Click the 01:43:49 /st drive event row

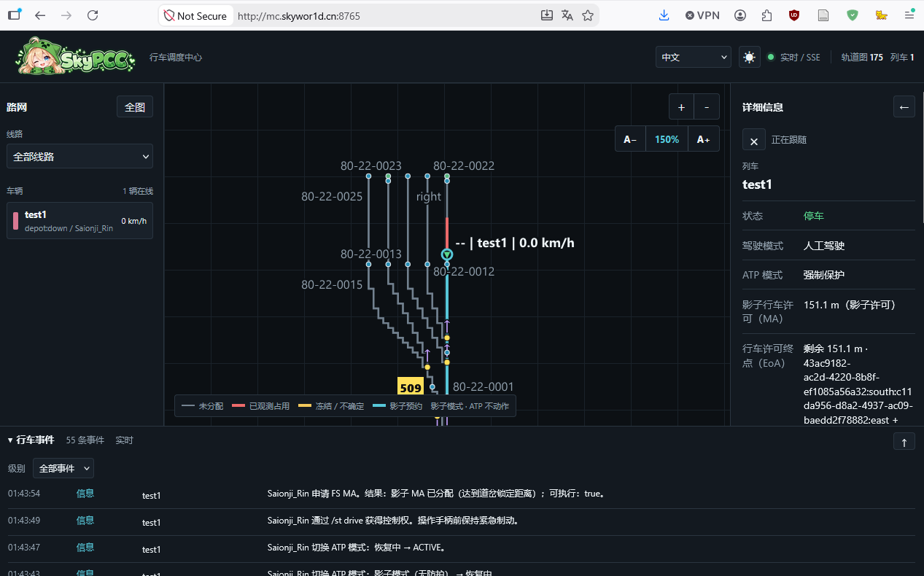pyautogui.click(x=462, y=522)
